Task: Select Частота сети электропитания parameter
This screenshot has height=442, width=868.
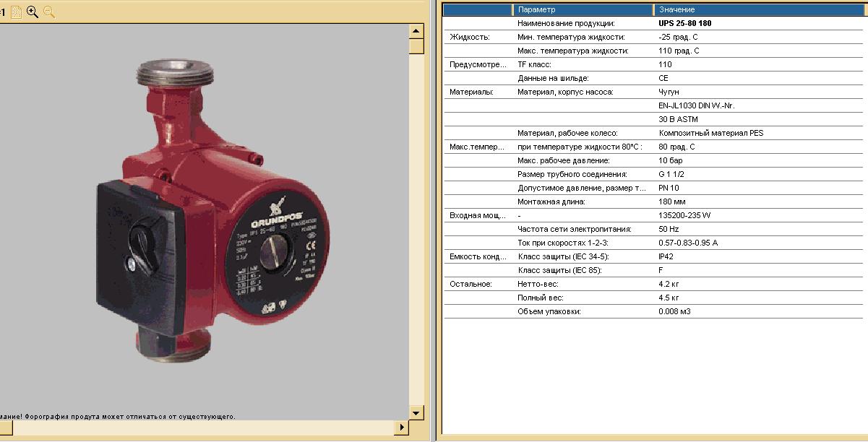Action: (x=574, y=229)
